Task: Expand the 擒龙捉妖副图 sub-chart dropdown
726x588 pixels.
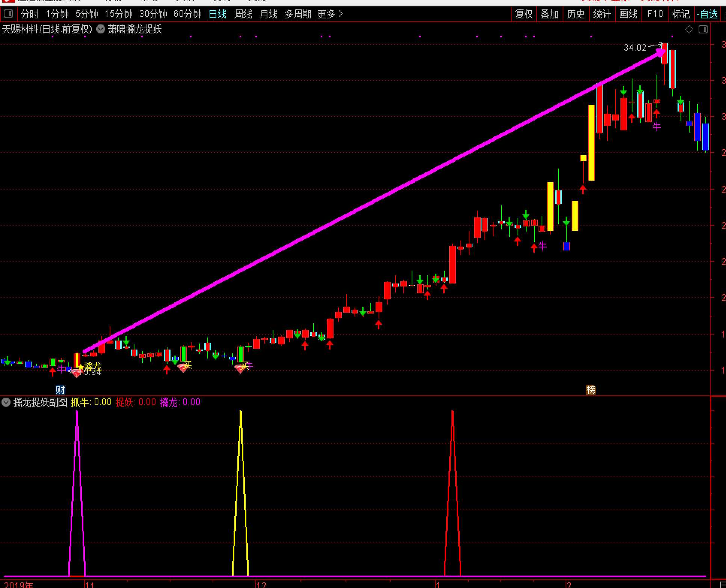Action: (6, 403)
